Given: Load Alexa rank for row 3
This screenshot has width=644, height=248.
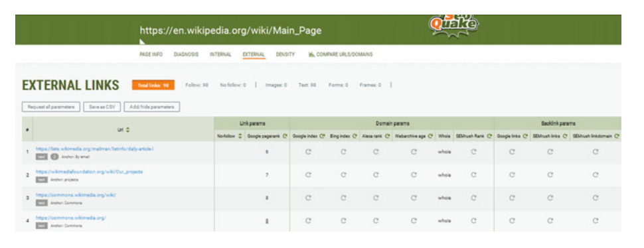Looking at the screenshot, I should [375, 198].
